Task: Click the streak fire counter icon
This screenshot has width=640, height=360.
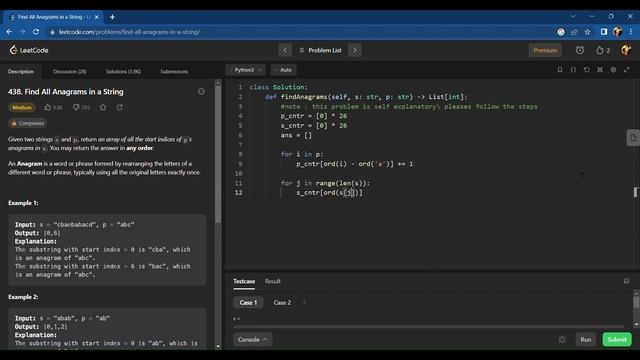Action: [603, 50]
